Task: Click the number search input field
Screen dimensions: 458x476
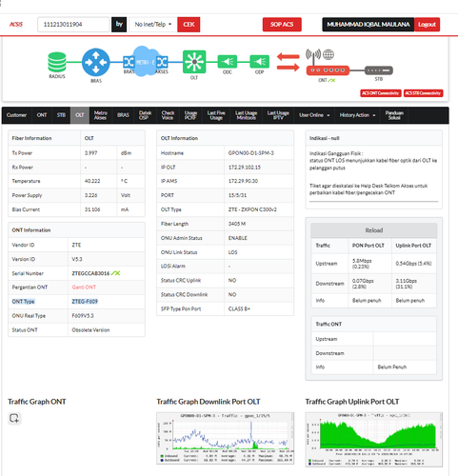Action: [73, 25]
